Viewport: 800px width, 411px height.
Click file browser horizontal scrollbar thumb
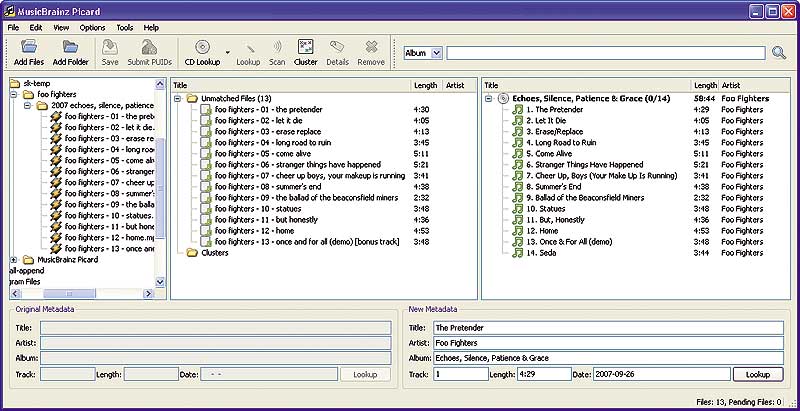pos(69,294)
